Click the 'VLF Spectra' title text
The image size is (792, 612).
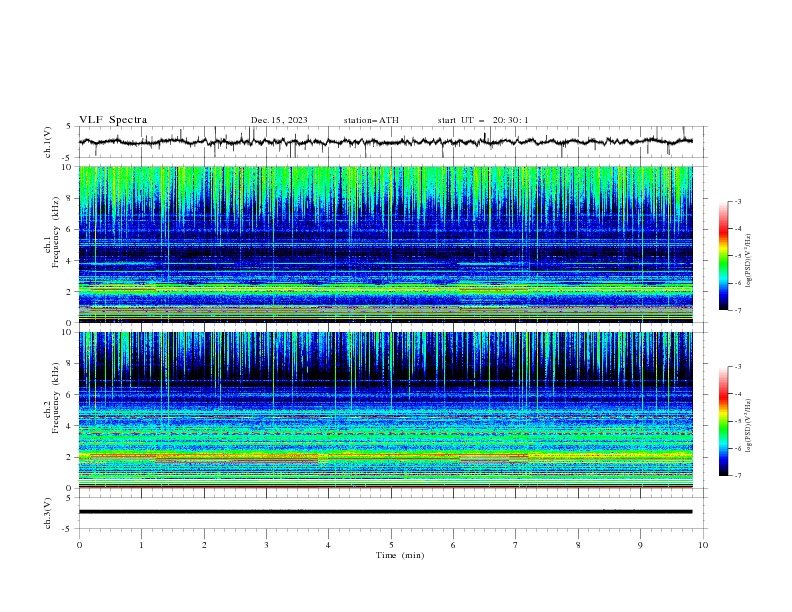pos(113,120)
